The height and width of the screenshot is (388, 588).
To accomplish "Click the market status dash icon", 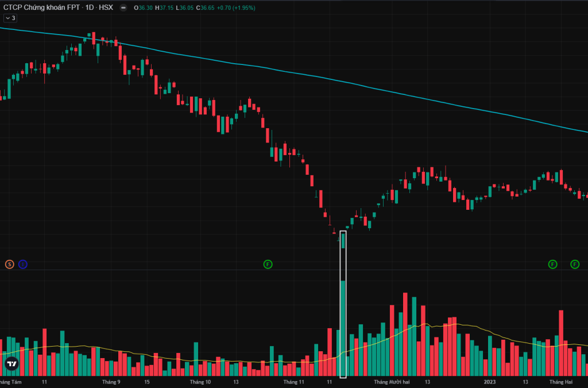I will 123,8.
